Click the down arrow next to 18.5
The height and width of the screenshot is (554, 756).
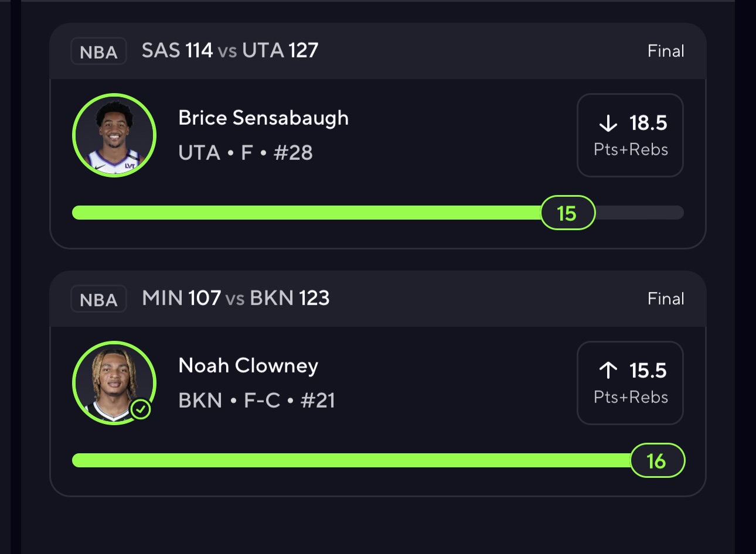(608, 123)
